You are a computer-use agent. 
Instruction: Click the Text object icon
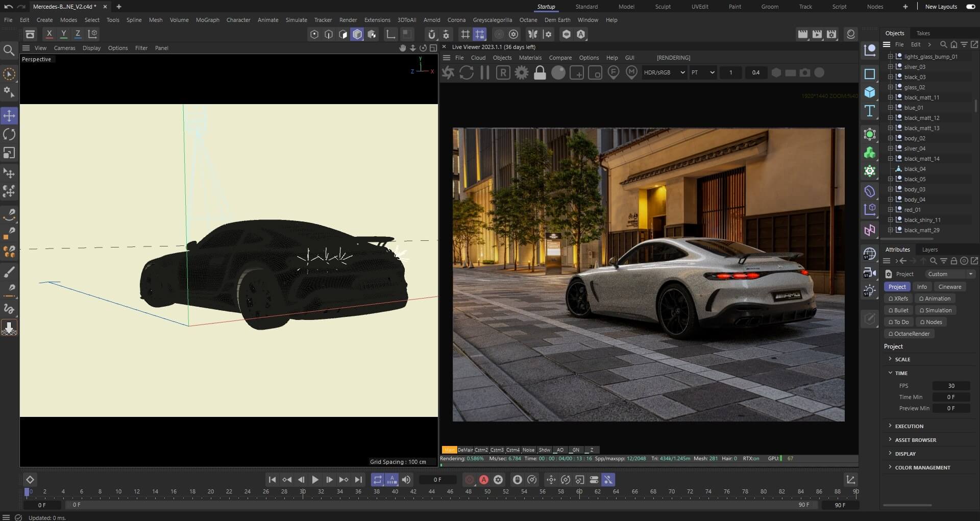(870, 111)
